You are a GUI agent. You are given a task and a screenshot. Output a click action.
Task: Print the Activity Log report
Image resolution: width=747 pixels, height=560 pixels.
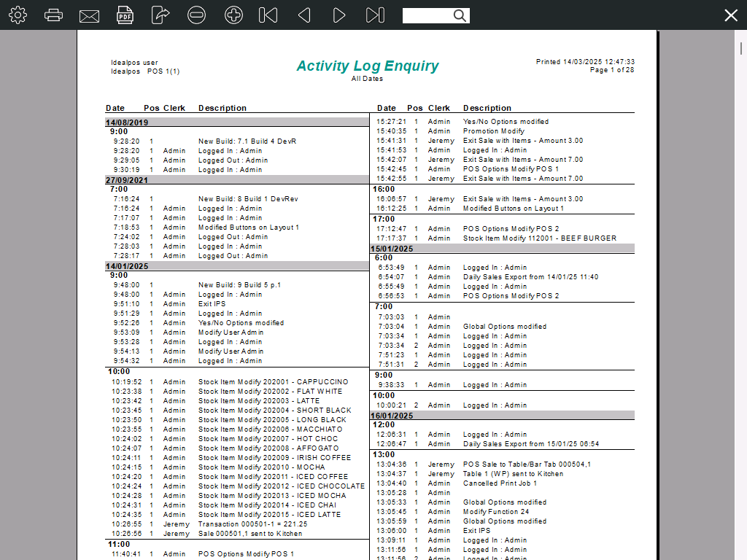[53, 15]
